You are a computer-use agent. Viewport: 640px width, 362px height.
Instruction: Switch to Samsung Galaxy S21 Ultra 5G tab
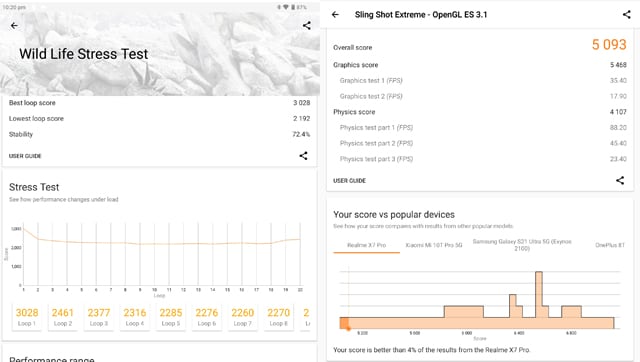click(522, 245)
